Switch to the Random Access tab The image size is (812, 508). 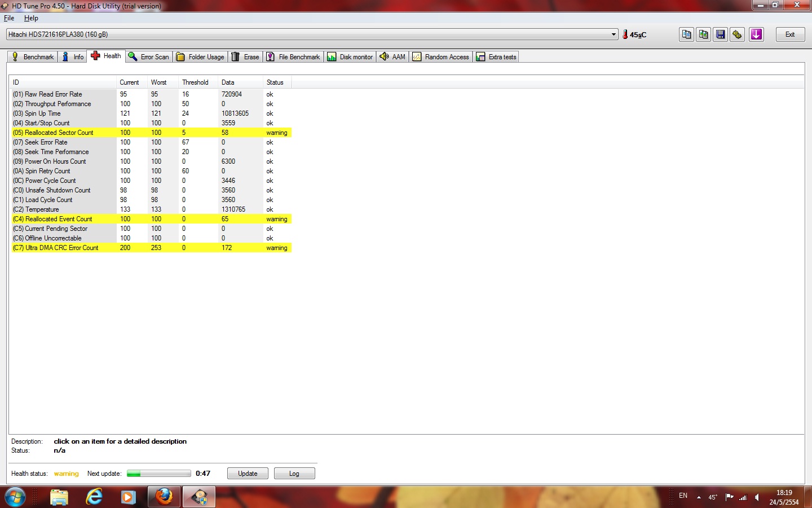(441, 57)
